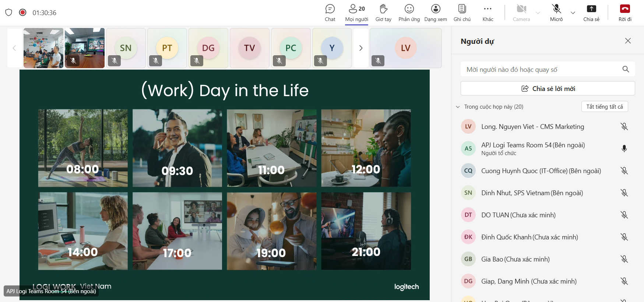Collapse 'Trong cuộc họp này (20)' list
This screenshot has width=644, height=302.
pos(458,107)
